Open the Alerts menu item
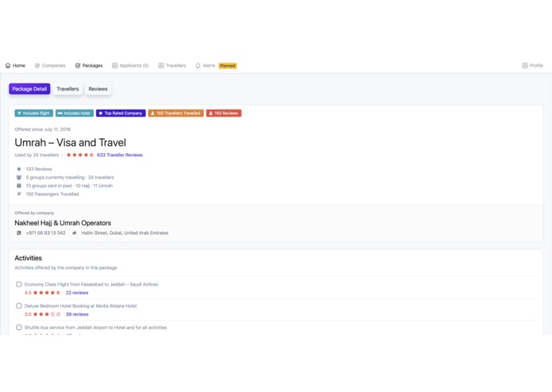 pos(205,66)
